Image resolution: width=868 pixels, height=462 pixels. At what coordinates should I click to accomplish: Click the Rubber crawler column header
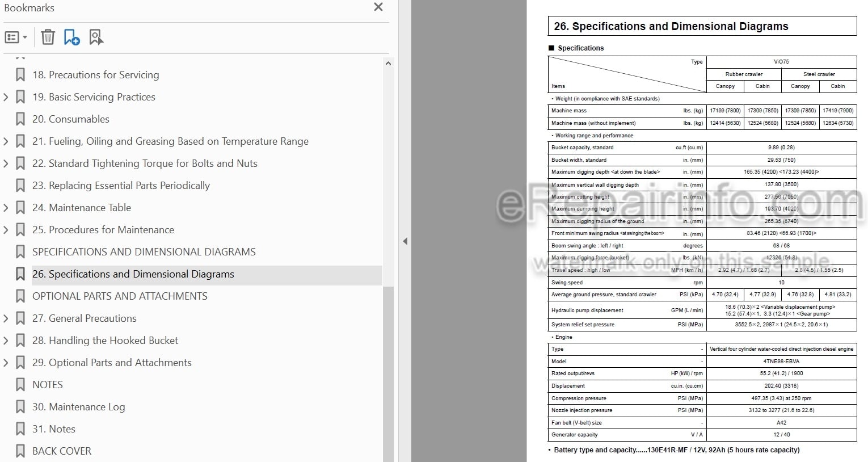[744, 74]
